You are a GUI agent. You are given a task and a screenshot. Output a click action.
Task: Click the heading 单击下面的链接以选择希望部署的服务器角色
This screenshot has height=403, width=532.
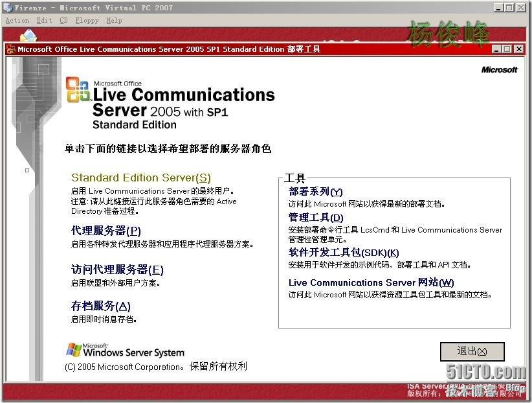coord(168,149)
